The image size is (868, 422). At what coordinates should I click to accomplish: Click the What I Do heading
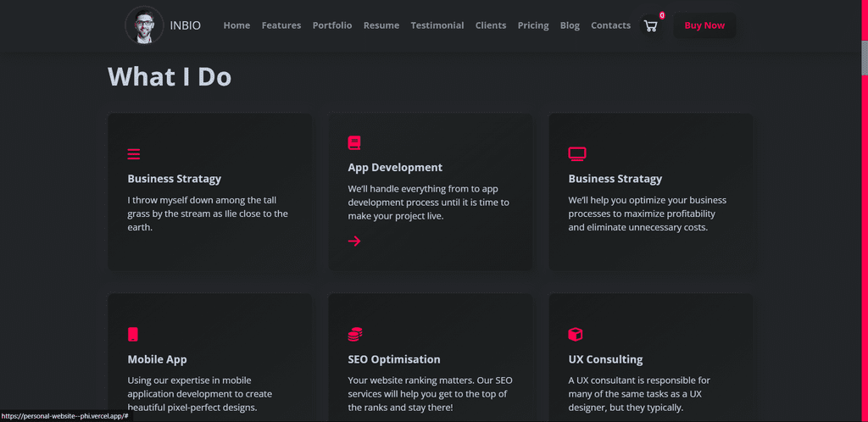point(170,76)
